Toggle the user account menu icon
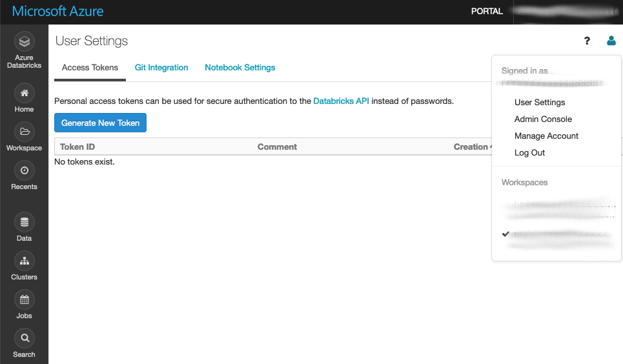This screenshot has width=623, height=364. 611,41
